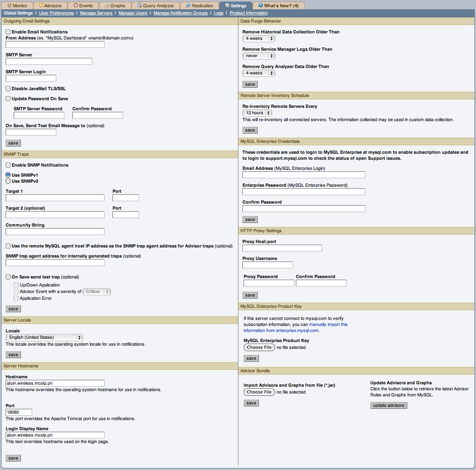The image size is (476, 470).
Task: Open the Remove Historical Data Collection dropdown
Action: pos(259,38)
